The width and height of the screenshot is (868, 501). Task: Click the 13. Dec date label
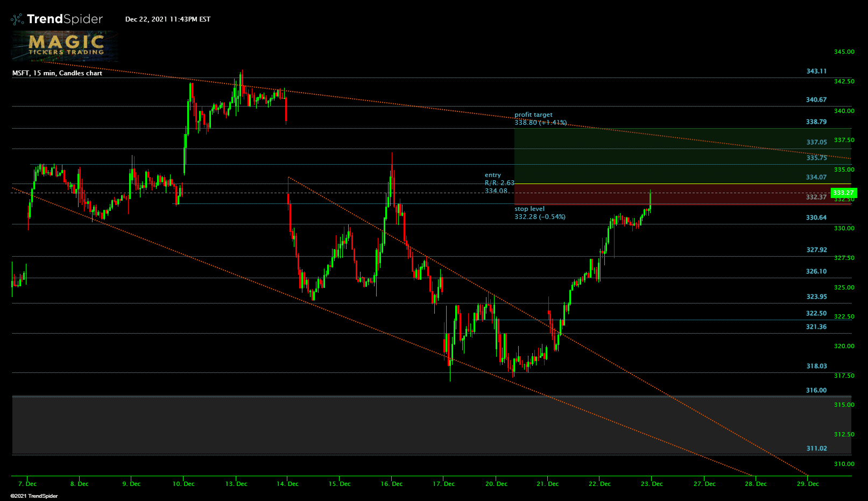pyautogui.click(x=236, y=484)
